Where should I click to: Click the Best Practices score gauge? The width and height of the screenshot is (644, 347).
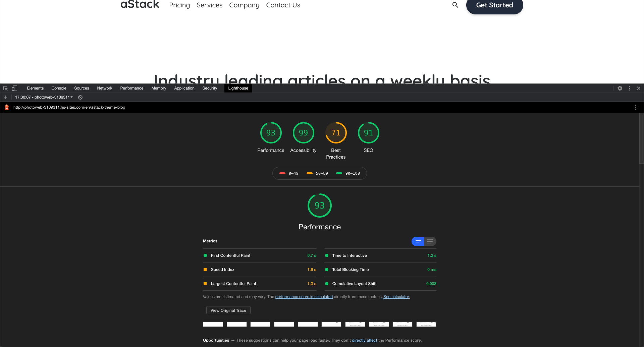(336, 133)
